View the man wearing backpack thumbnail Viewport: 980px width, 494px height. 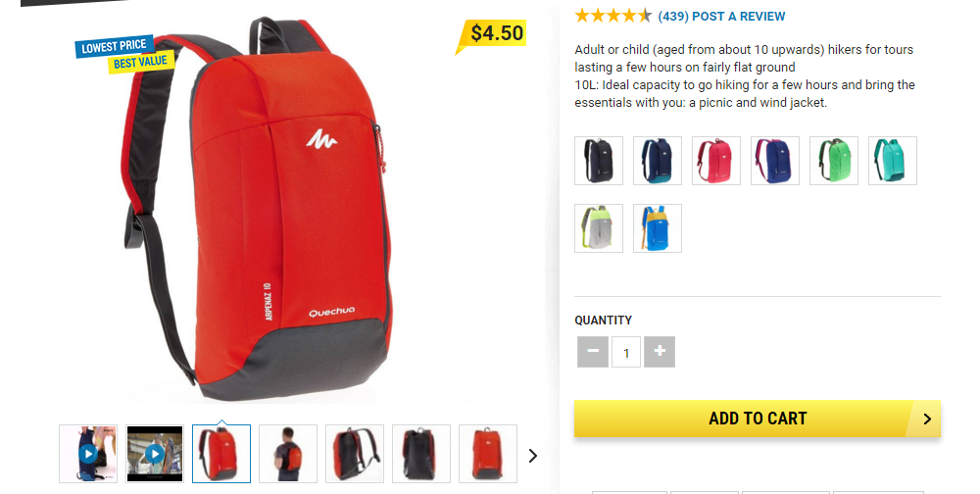tap(288, 454)
